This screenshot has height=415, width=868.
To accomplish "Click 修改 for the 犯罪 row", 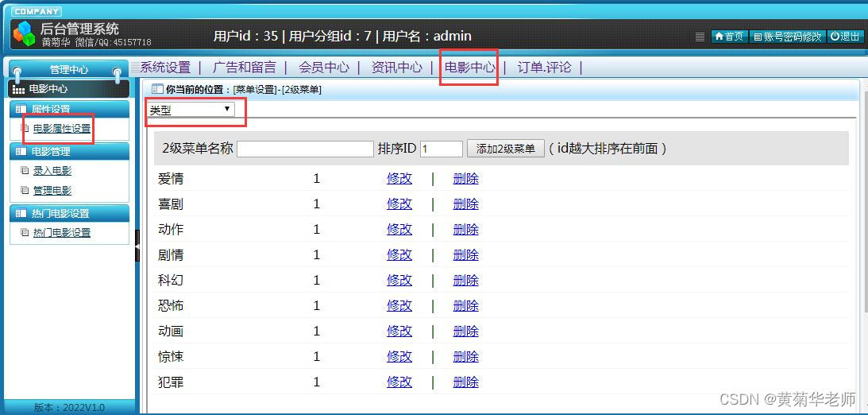I will [x=399, y=382].
